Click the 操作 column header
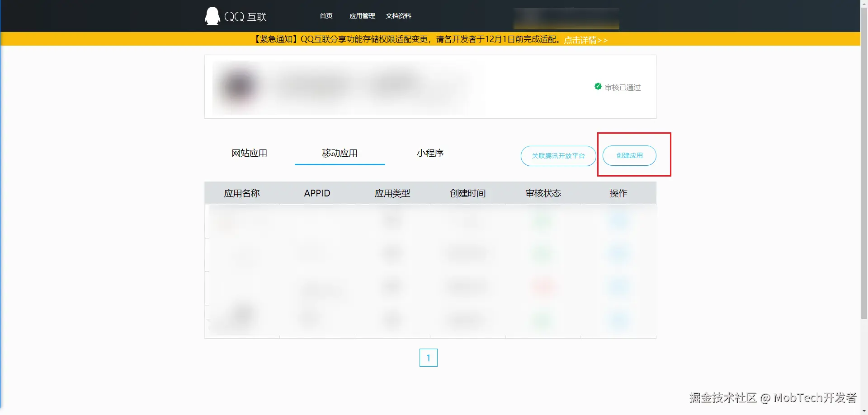Screen dimensions: 868x415 [618, 193]
